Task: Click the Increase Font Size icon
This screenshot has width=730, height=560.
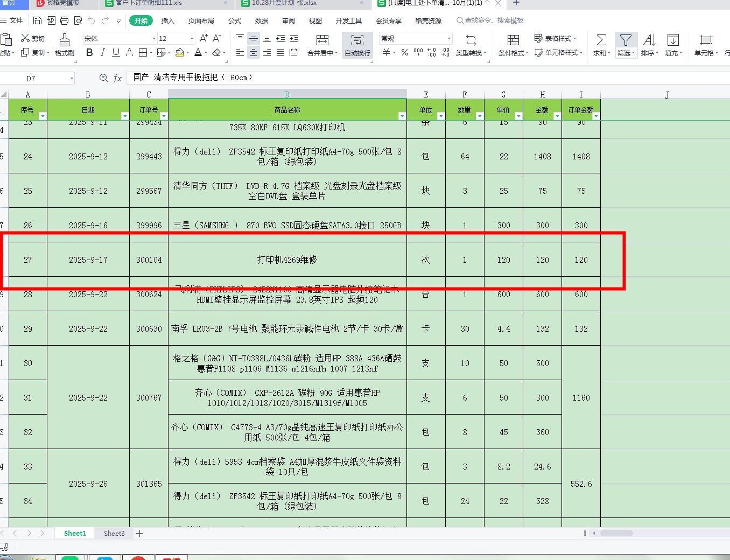Action: click(203, 38)
